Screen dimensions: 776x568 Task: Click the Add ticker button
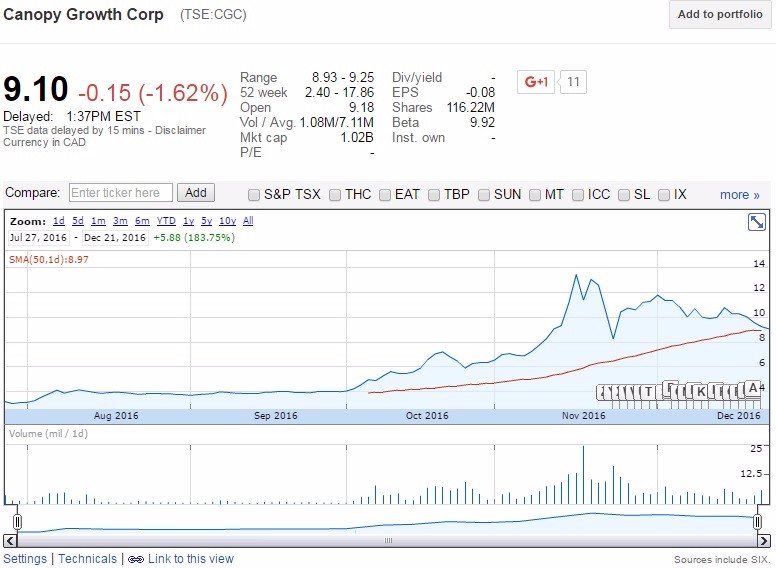196,192
